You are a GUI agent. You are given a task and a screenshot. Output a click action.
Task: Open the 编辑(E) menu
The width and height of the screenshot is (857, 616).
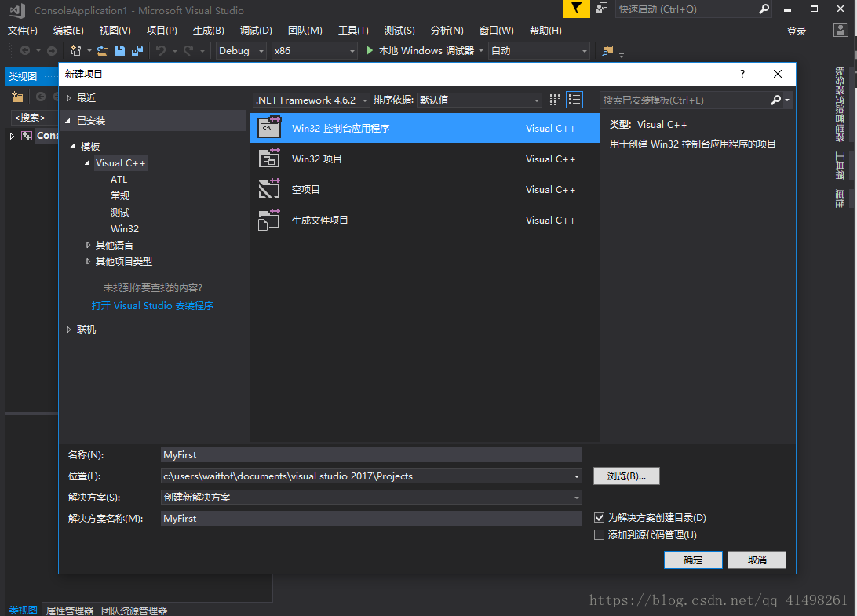click(x=68, y=31)
